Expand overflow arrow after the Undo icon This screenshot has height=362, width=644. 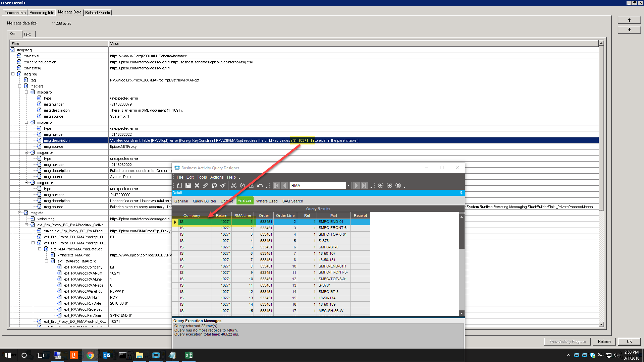click(x=267, y=187)
